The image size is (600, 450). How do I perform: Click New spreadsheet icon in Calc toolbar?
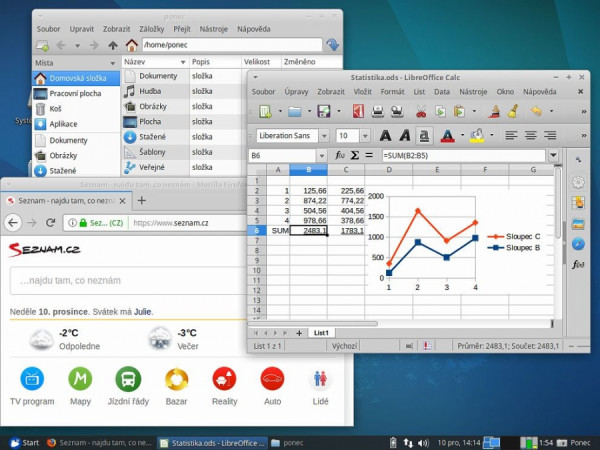[x=265, y=111]
